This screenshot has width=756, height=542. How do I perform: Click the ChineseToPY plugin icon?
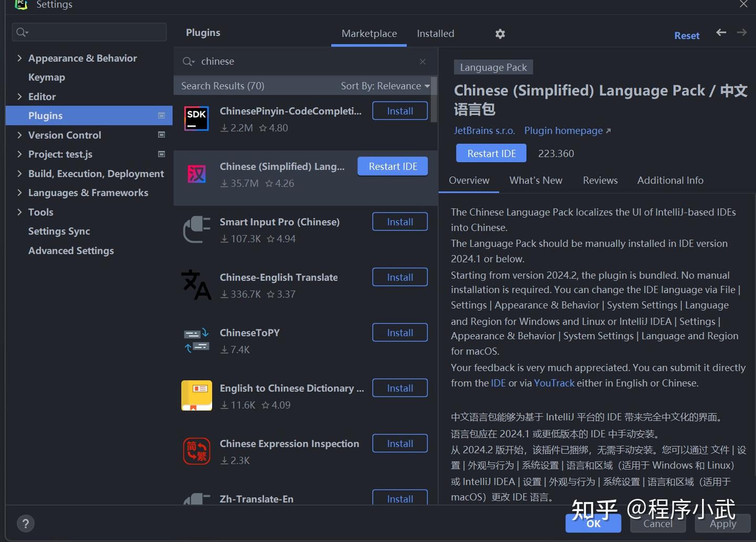pos(196,340)
